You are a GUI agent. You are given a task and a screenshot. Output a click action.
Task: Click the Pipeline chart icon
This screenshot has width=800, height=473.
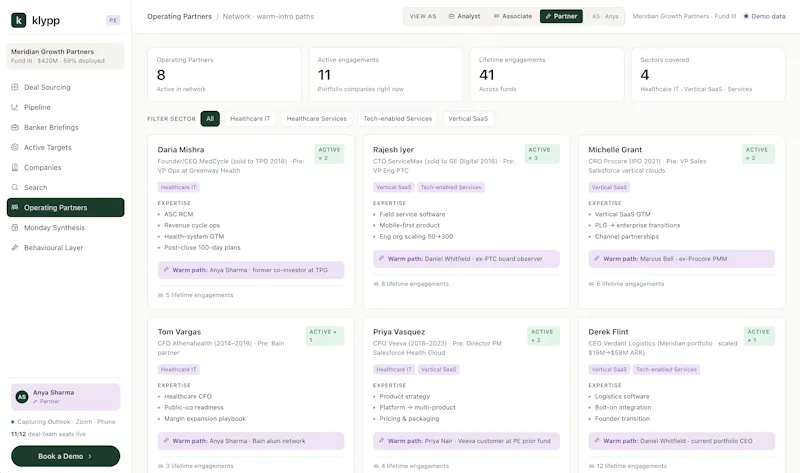click(x=15, y=107)
